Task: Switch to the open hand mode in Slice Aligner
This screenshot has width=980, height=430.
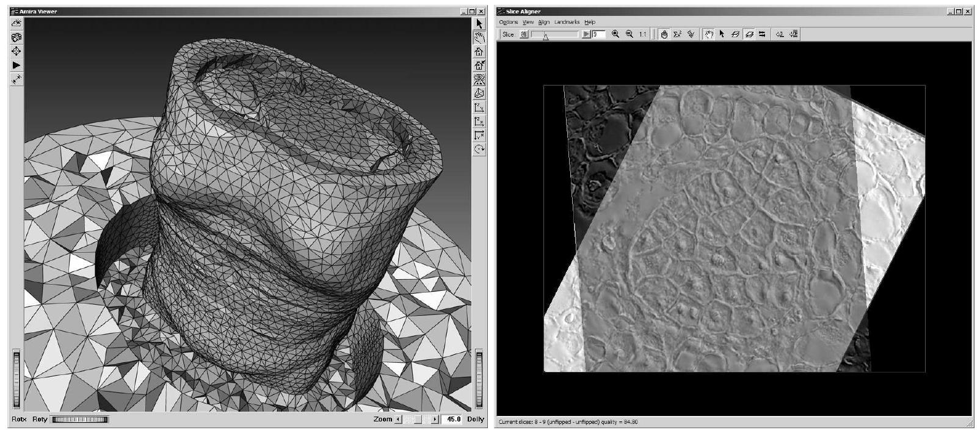Action: click(709, 35)
